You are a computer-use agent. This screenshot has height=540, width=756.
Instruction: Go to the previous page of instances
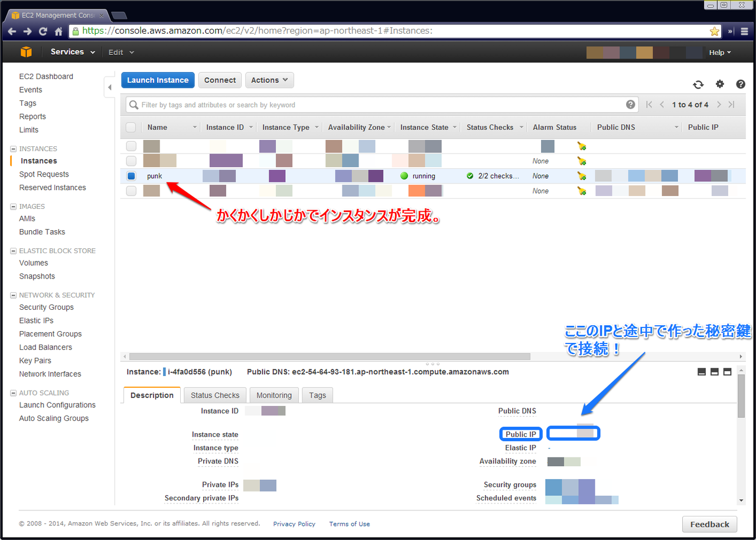coord(663,104)
